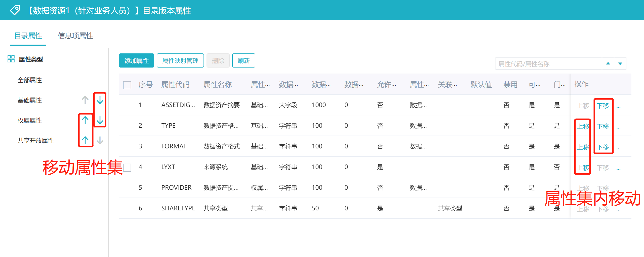This screenshot has width=644, height=257.
Task: Click 上移 for FORMAT row
Action: click(x=583, y=147)
